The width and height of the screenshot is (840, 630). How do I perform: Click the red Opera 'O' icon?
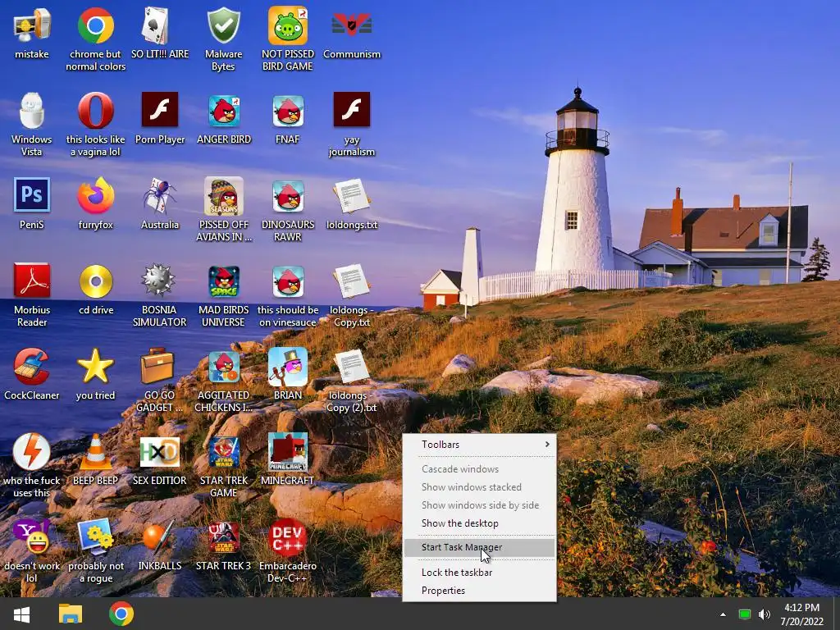coord(95,111)
